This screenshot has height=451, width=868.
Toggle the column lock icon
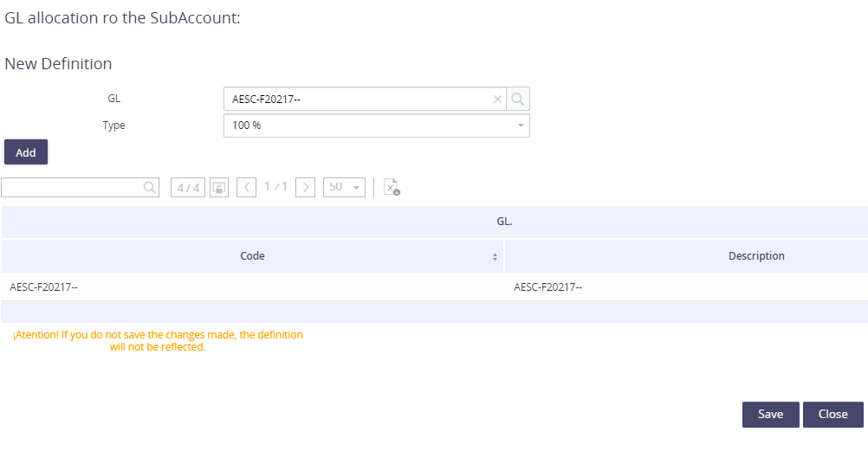tap(219, 188)
